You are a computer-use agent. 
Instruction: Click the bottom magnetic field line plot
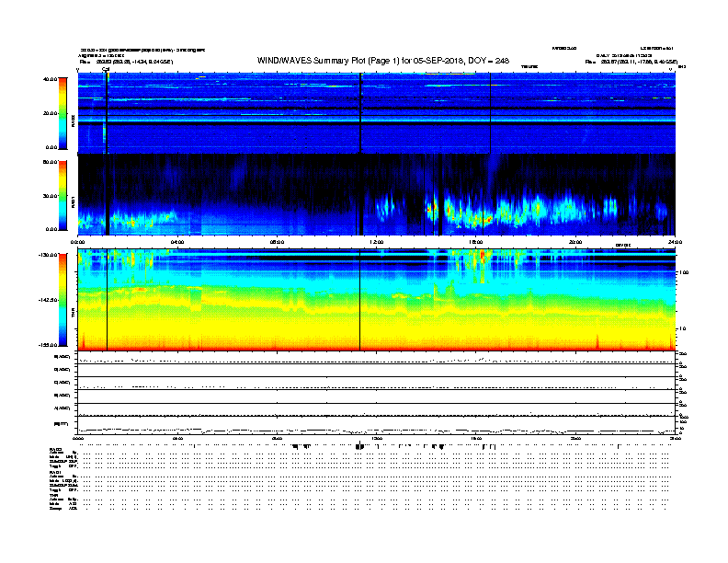tap(377, 426)
